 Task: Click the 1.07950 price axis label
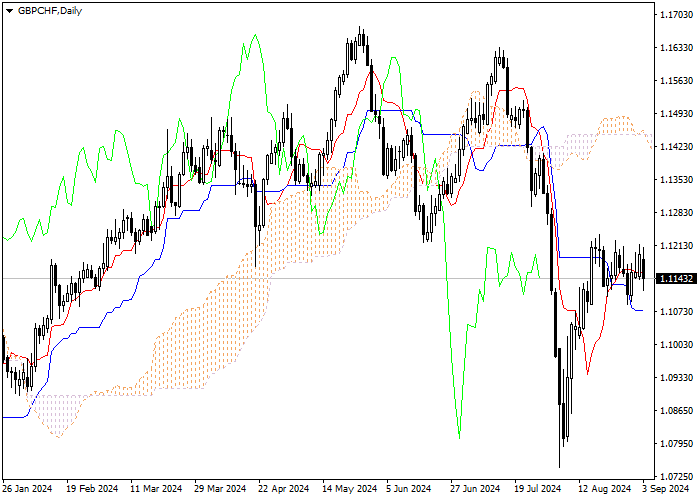[676, 444]
